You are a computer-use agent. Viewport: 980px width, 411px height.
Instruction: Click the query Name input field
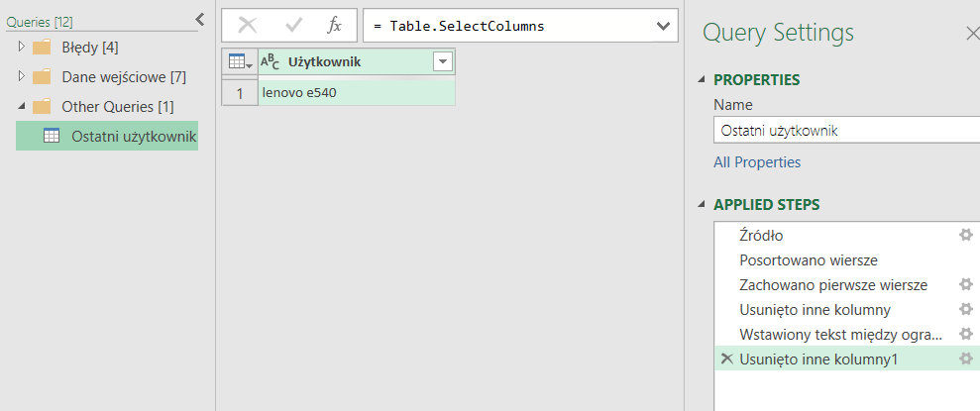click(x=842, y=130)
